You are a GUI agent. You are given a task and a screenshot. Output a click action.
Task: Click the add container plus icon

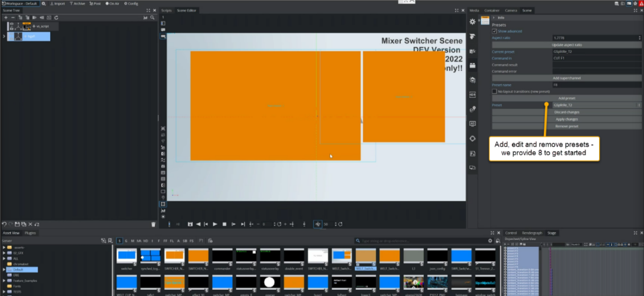pyautogui.click(x=5, y=18)
